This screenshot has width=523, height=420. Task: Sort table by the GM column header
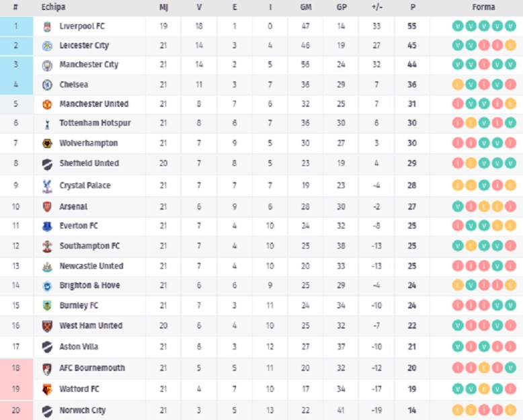(x=305, y=7)
